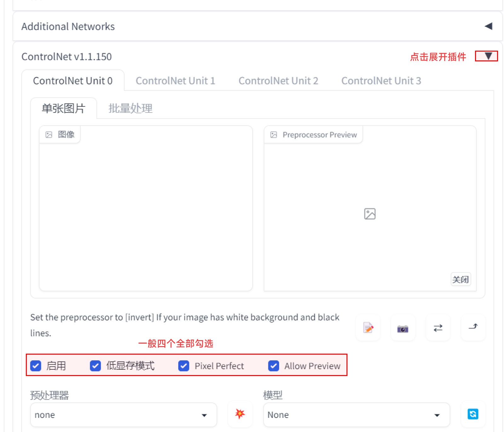Click the Preprocessor Preview panel icon

click(x=273, y=134)
